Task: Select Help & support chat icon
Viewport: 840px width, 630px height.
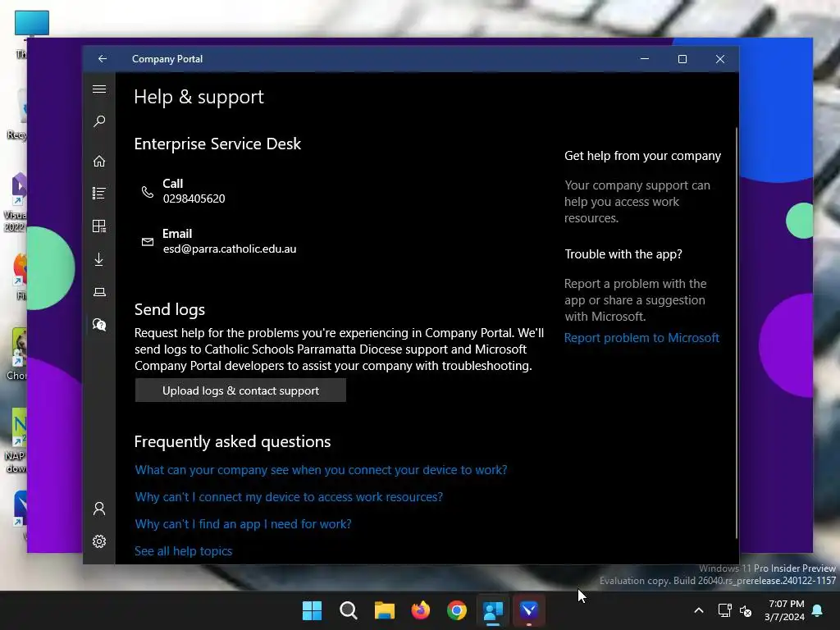Action: click(99, 325)
